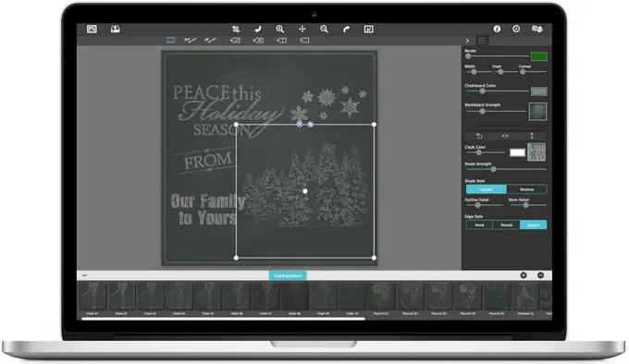Select the Crop tool
This screenshot has width=629, height=364.
click(x=236, y=29)
